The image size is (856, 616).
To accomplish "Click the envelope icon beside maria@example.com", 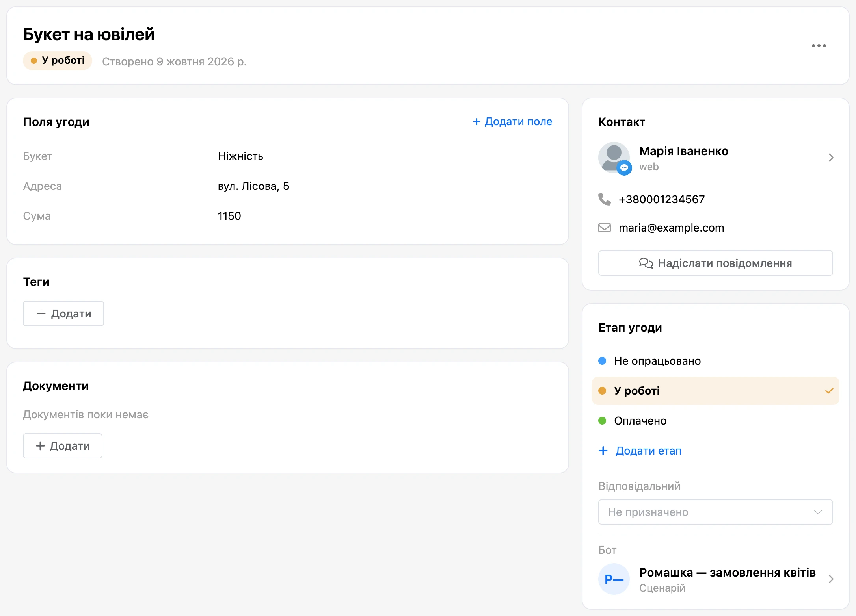I will pos(604,228).
